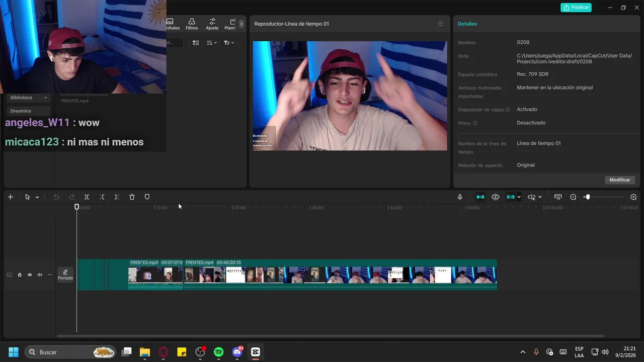Zoom out the timeline
The height and width of the screenshot is (362, 644).
573,197
